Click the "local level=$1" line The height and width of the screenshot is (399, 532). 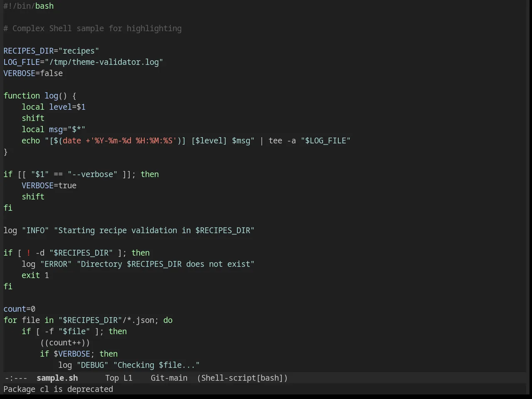click(54, 107)
